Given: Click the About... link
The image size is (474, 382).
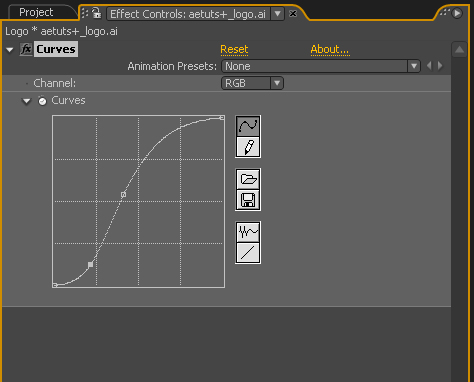Looking at the screenshot, I should [x=330, y=49].
